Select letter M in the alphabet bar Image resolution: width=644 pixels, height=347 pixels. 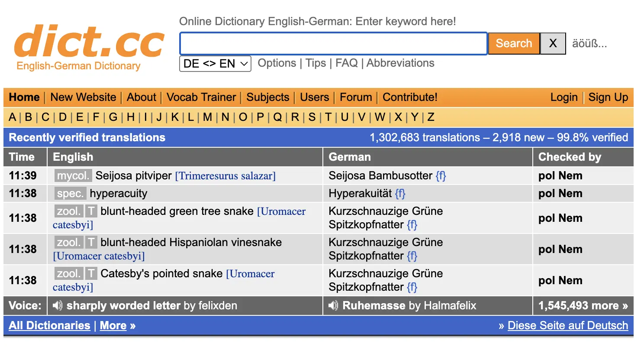(207, 117)
